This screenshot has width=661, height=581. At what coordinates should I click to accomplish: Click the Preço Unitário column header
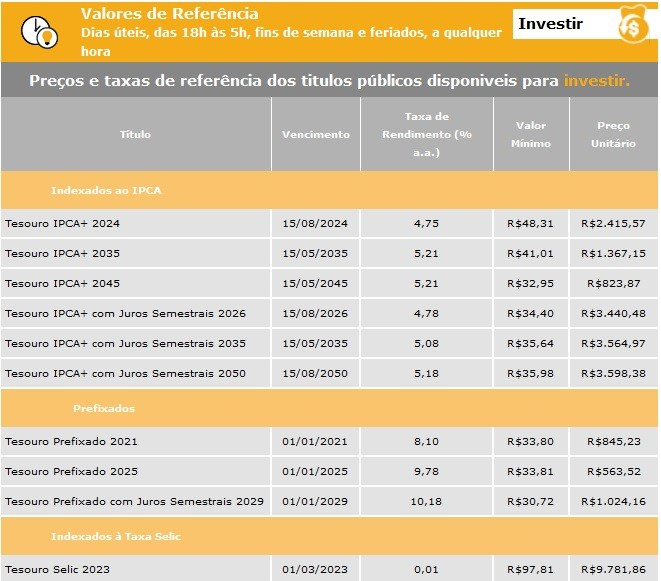tap(614, 134)
